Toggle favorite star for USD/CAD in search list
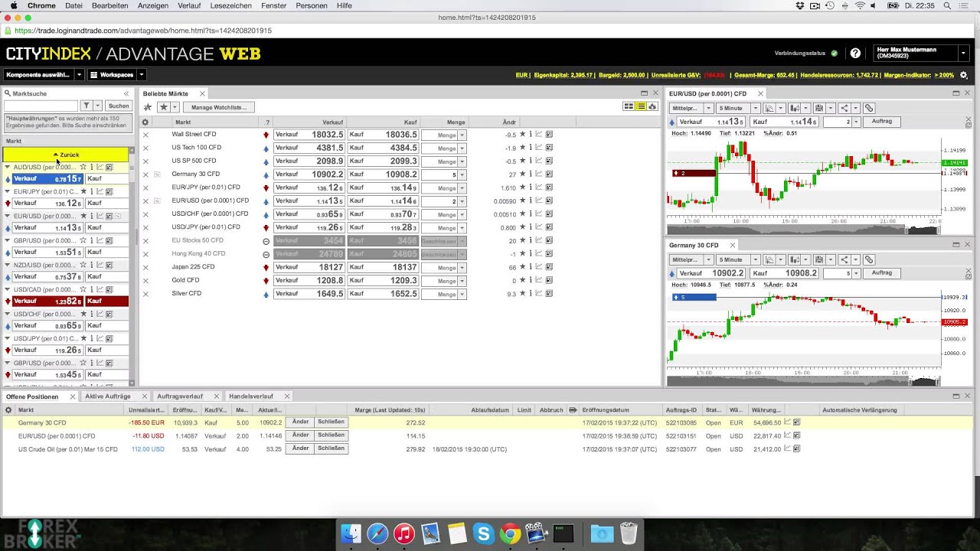Screen dimensions: 980x551 [x=83, y=289]
